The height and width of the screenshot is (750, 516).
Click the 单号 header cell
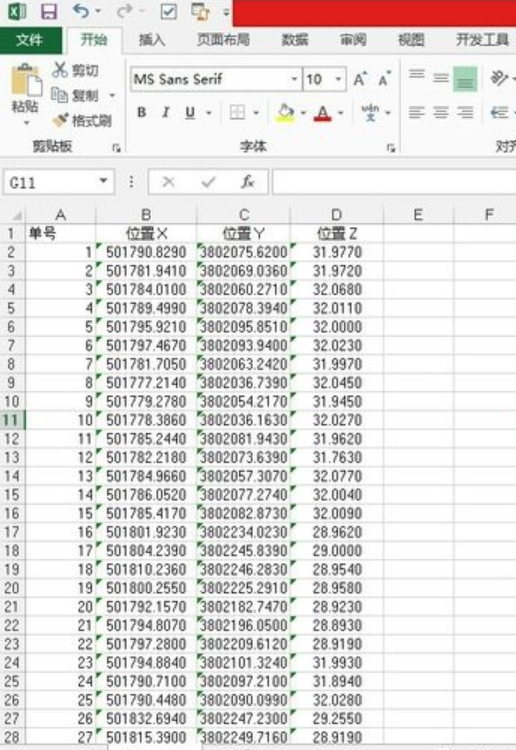pyautogui.click(x=60, y=233)
